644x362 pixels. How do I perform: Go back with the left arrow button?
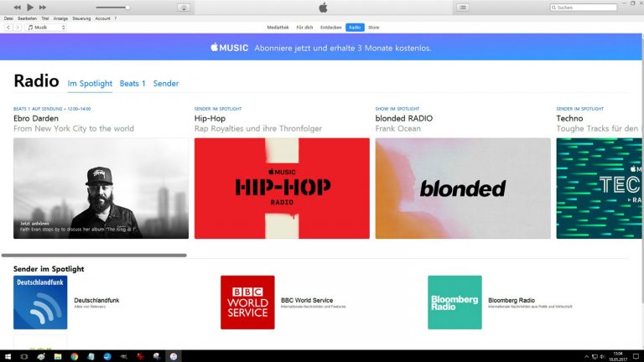pyautogui.click(x=8, y=28)
